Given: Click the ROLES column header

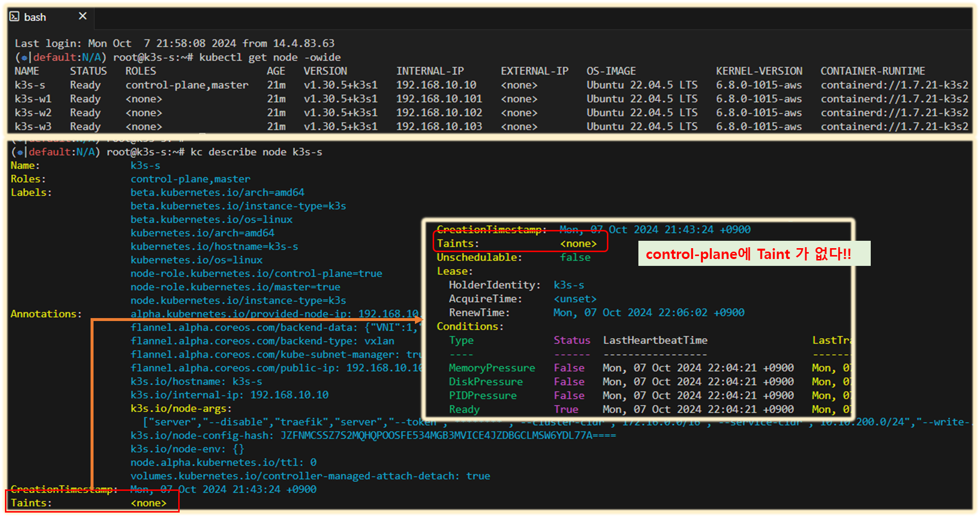Looking at the screenshot, I should click(x=140, y=71).
